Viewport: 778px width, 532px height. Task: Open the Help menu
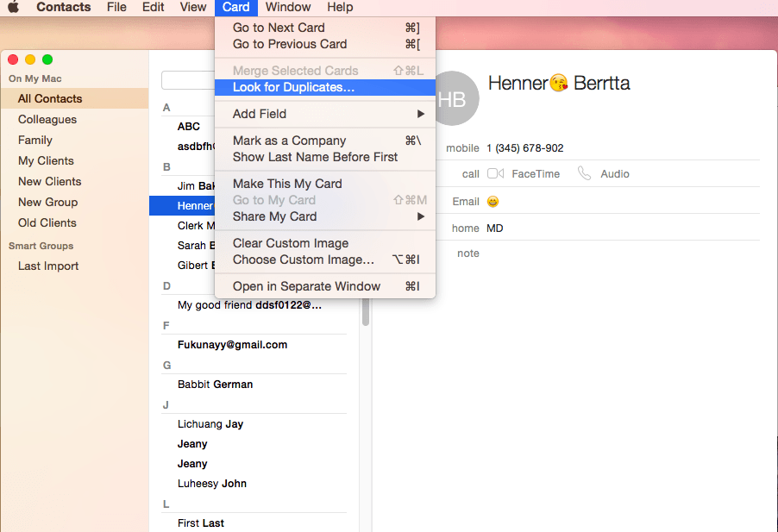(x=340, y=7)
